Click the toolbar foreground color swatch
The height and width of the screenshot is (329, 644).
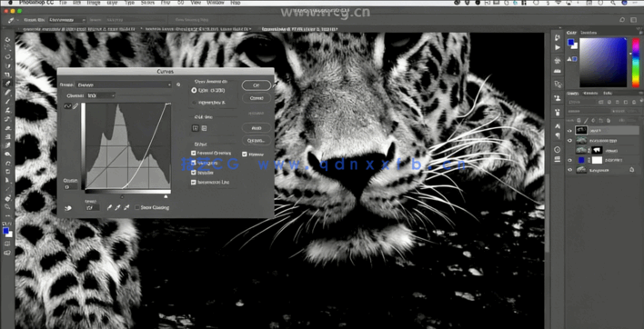click(x=6, y=231)
